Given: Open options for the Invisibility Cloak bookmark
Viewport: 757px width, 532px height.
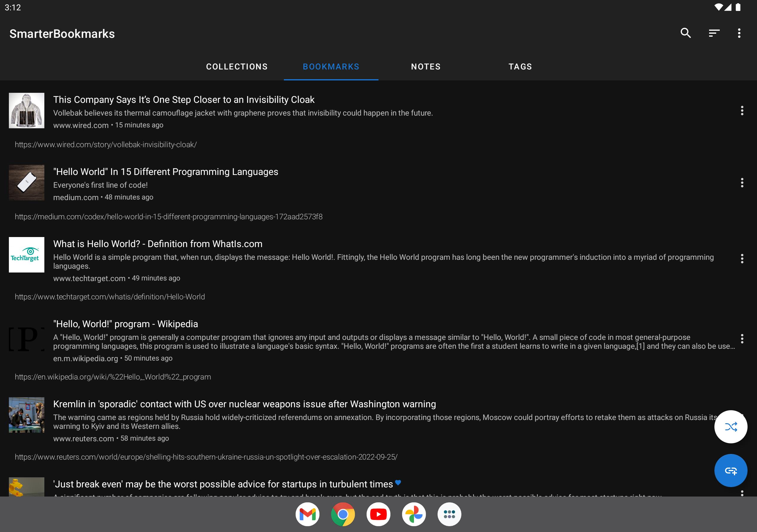Looking at the screenshot, I should tap(742, 111).
